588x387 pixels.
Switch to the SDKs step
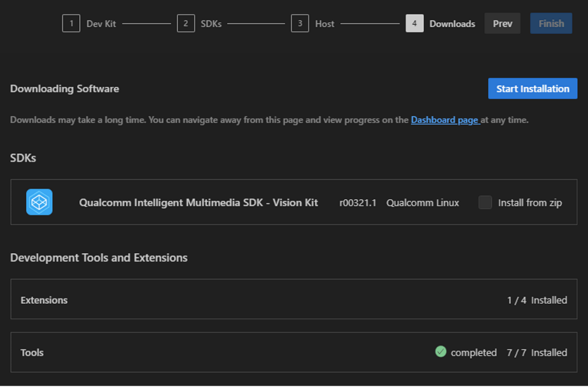[211, 23]
